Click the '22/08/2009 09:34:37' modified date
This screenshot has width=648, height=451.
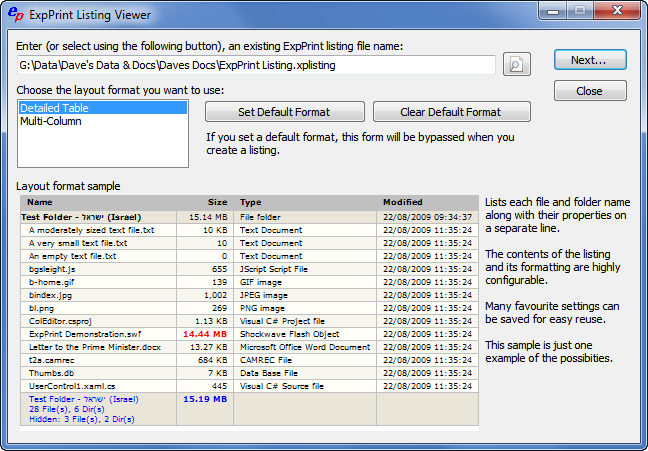pos(427,217)
